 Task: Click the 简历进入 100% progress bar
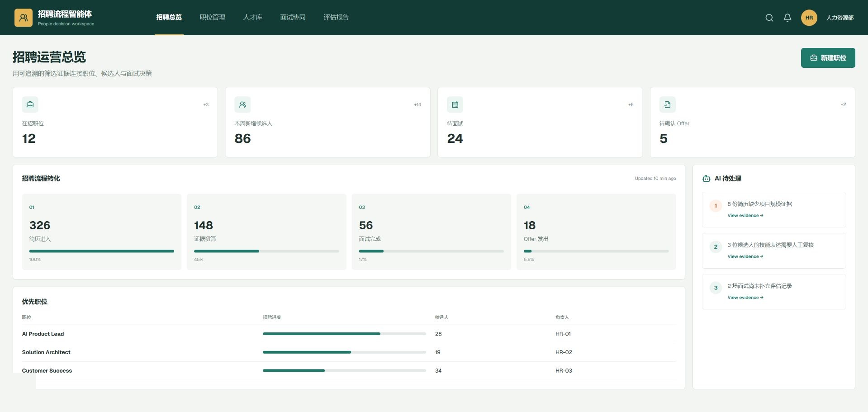(102, 251)
